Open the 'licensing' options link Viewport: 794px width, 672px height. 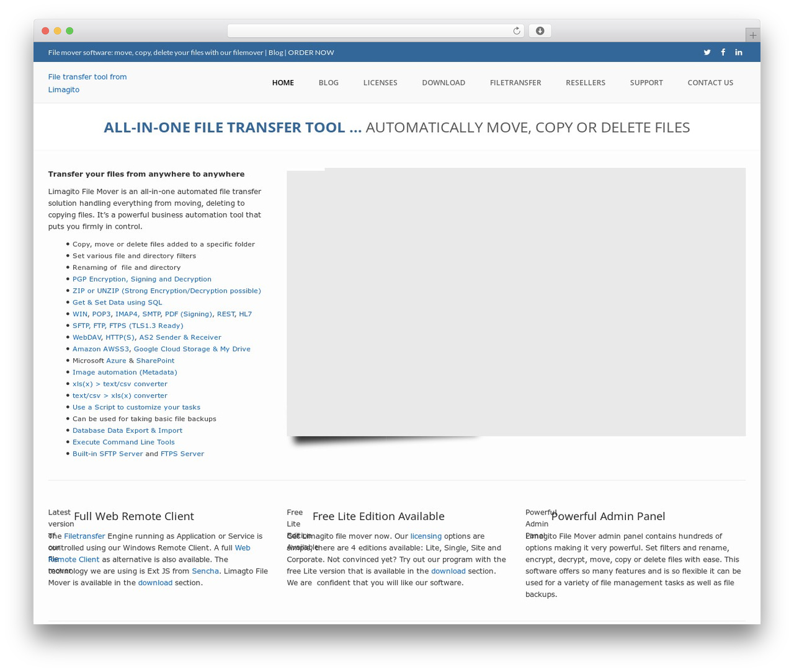coord(426,536)
